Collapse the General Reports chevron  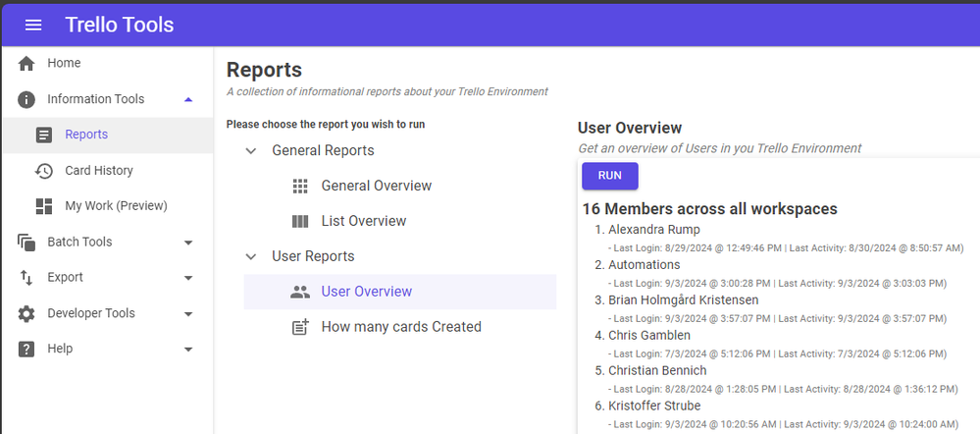(251, 150)
